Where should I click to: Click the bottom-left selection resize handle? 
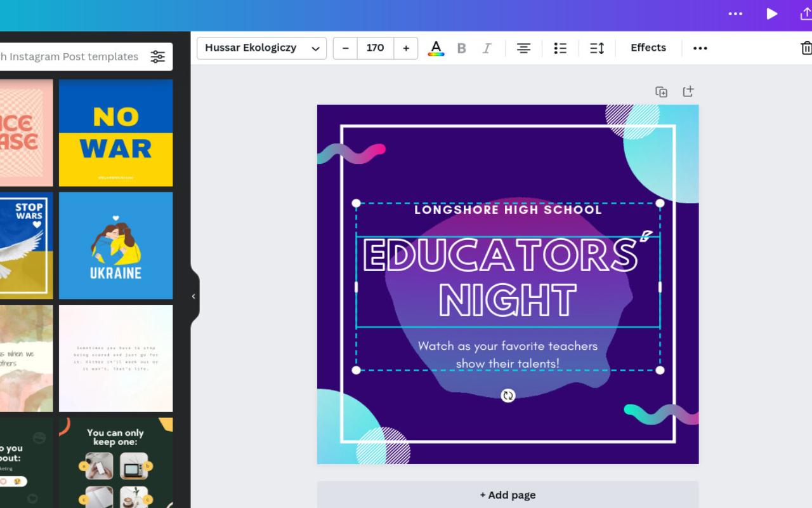pyautogui.click(x=356, y=370)
